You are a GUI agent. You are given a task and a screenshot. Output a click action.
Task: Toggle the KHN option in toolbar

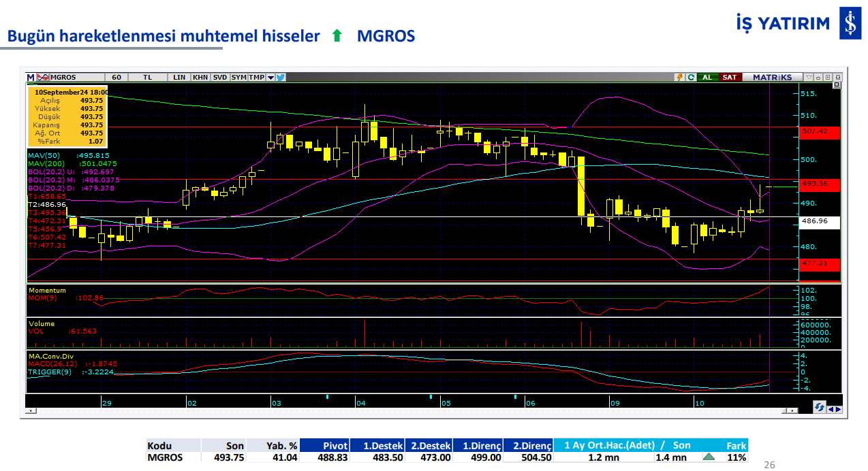[x=200, y=78]
